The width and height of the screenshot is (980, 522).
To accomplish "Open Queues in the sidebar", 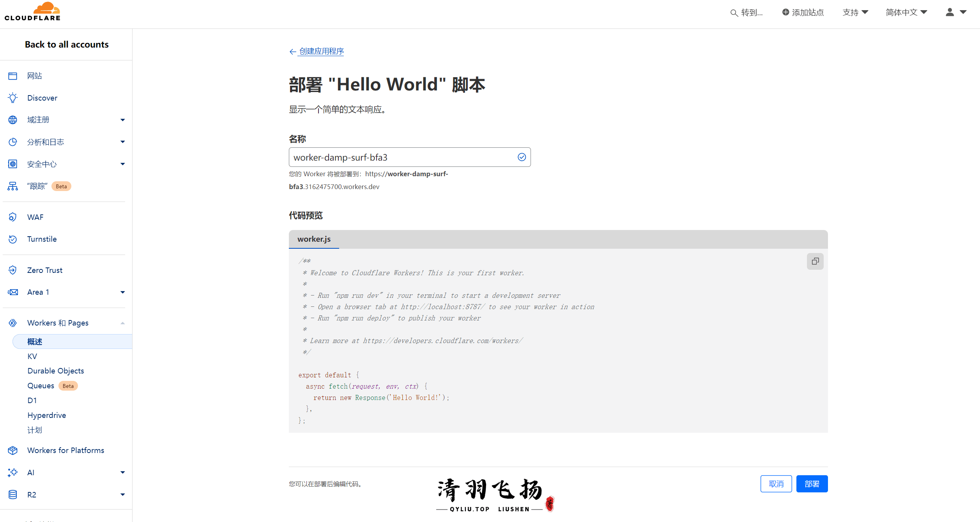I will pos(41,386).
